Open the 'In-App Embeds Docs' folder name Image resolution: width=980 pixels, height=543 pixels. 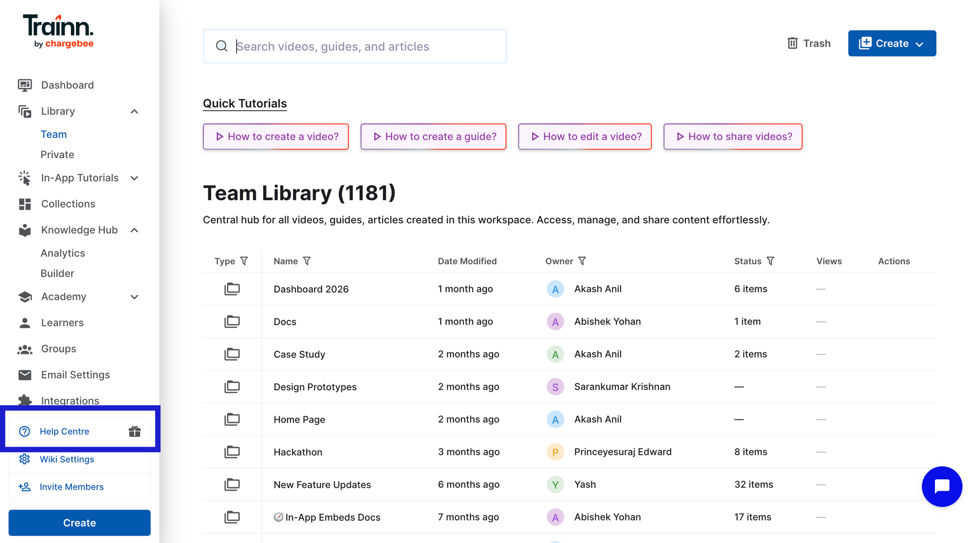click(333, 517)
